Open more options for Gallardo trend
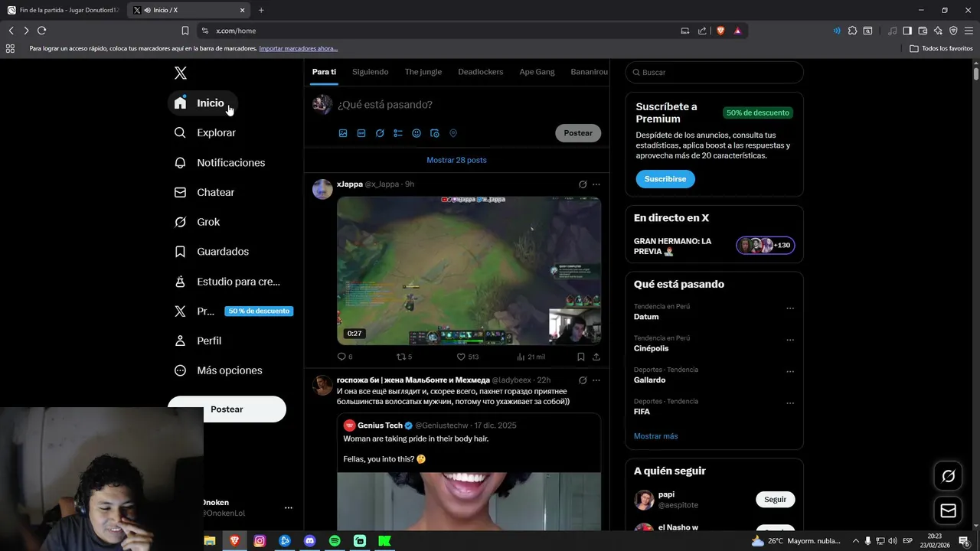This screenshot has width=980, height=551. click(790, 372)
